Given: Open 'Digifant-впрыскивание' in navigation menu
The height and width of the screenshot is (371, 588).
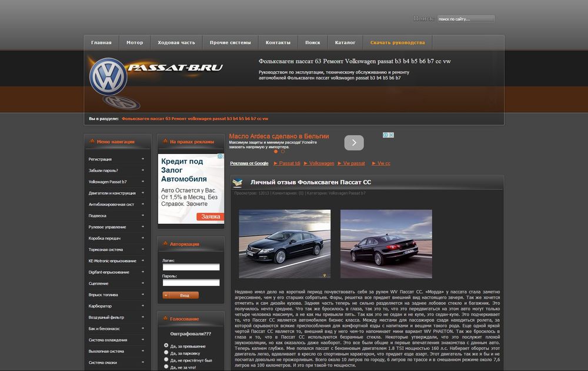Looking at the screenshot, I should (x=109, y=272).
